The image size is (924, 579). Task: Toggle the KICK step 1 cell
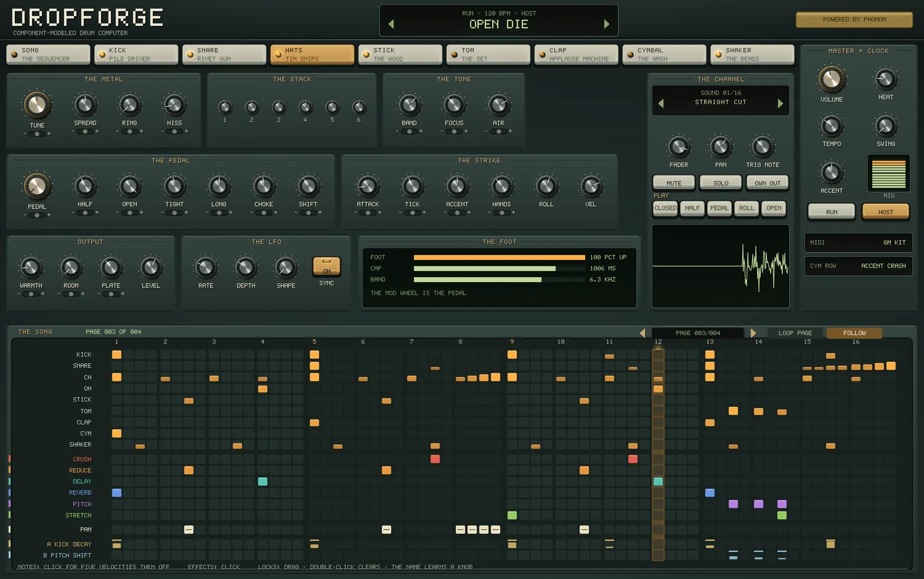(x=116, y=355)
